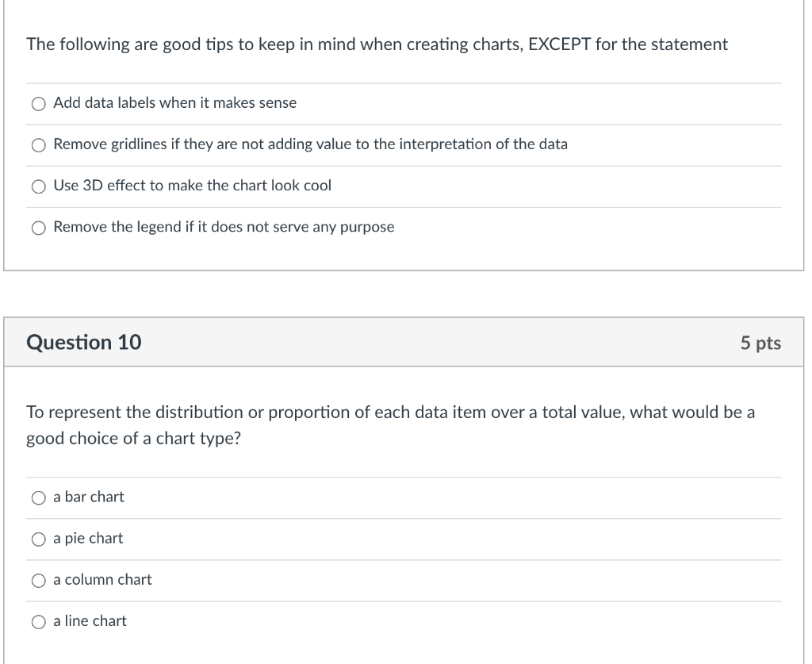Click the 'good tips to keep in mind' question prompt
Viewport: 812px width, 664px height.
(377, 44)
